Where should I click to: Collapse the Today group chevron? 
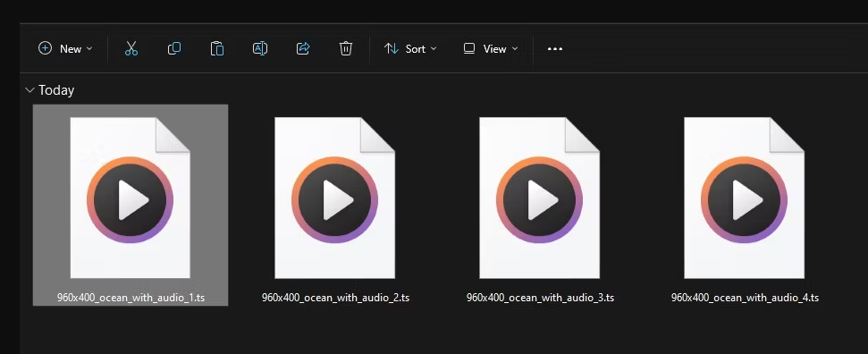coord(29,89)
